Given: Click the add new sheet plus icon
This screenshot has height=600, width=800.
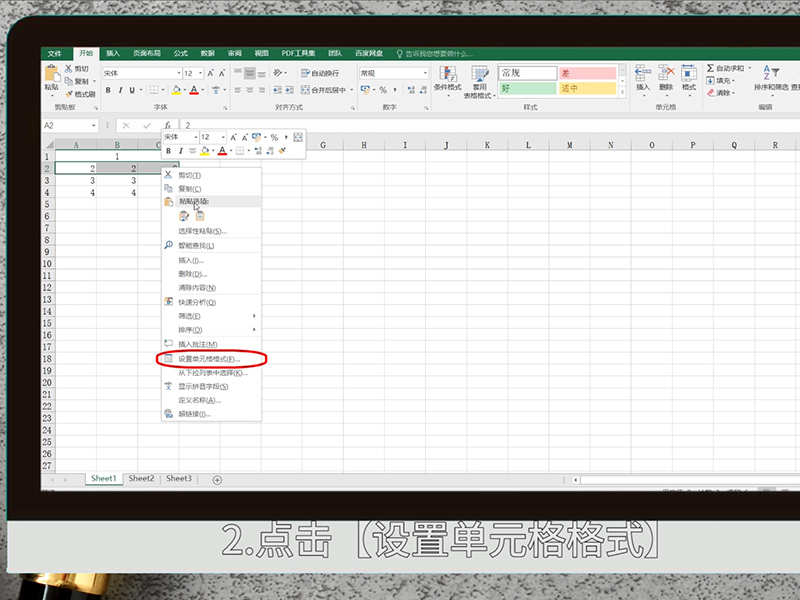Looking at the screenshot, I should pyautogui.click(x=217, y=480).
